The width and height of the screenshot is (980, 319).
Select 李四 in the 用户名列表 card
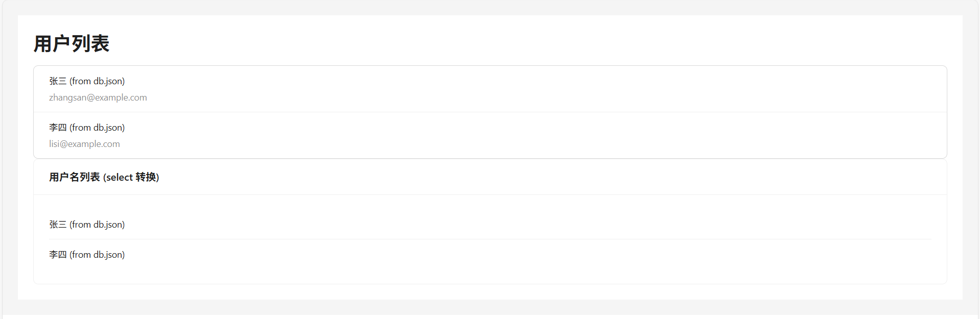click(x=58, y=255)
